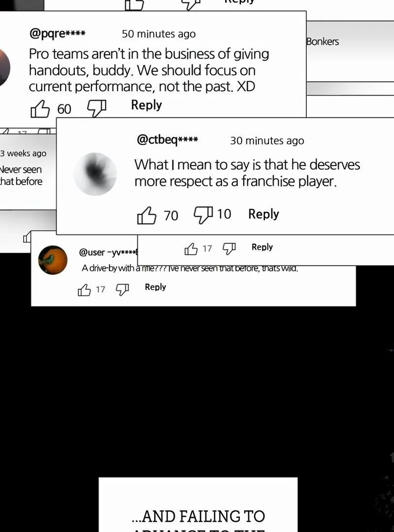Dislike the overlapped comment below @ctbeq's card
This screenshot has width=394, height=532.
tap(229, 249)
